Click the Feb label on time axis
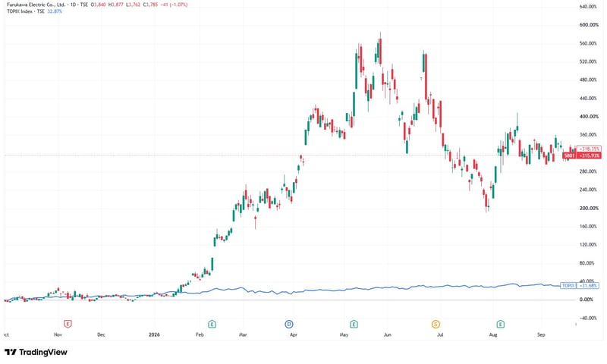607x364 pixels. [x=200, y=334]
